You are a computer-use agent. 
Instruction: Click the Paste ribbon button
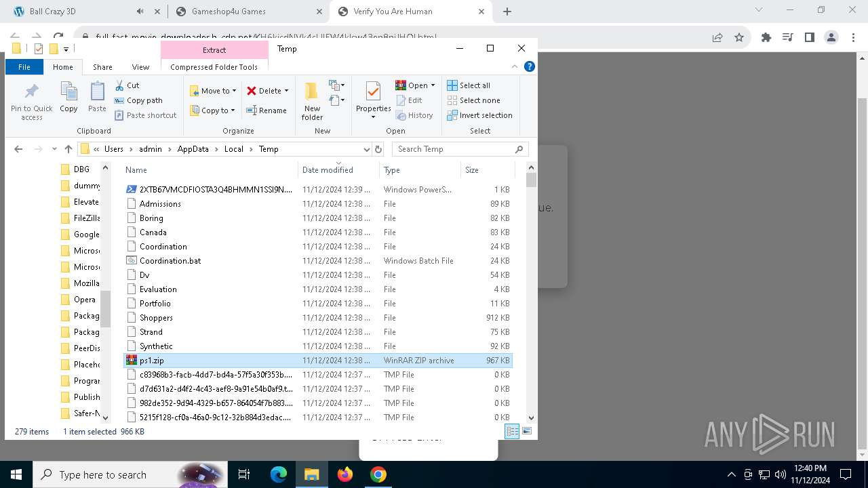(x=97, y=97)
